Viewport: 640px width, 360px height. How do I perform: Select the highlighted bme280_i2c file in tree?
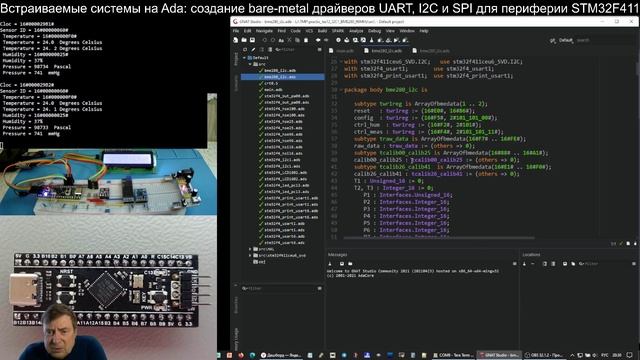coord(282,77)
